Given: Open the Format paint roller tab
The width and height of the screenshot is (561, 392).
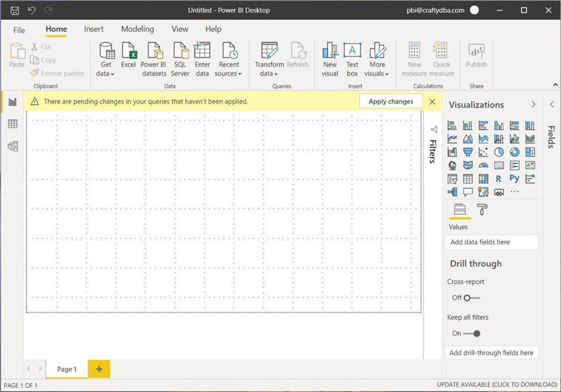Looking at the screenshot, I should point(482,209).
